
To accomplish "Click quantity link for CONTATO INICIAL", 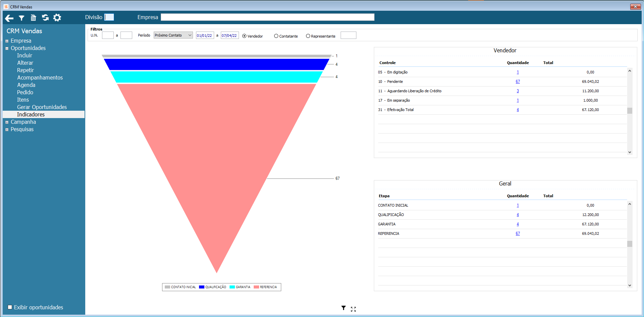I will click(x=518, y=205).
